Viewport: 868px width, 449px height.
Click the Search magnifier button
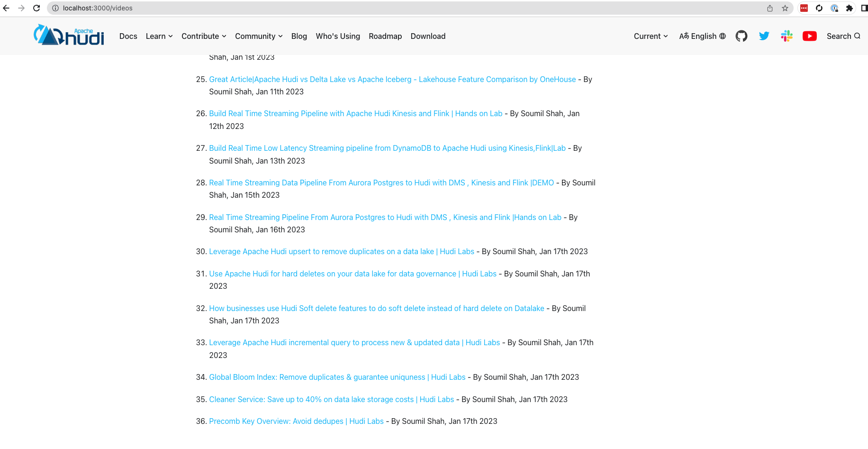pyautogui.click(x=843, y=36)
